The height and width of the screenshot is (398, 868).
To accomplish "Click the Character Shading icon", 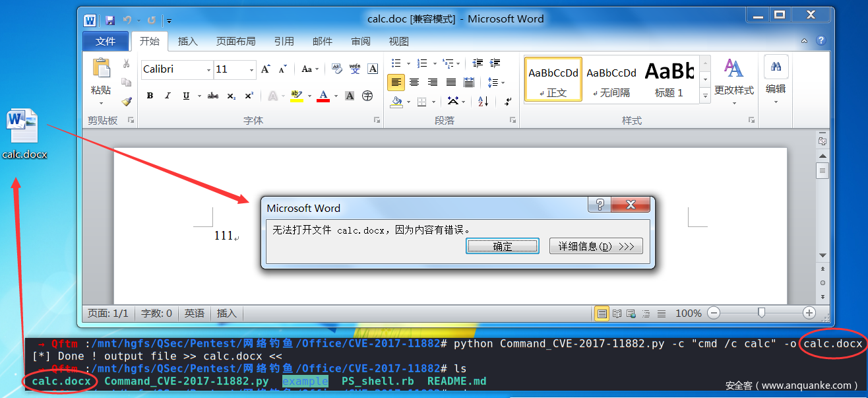I will pos(350,96).
